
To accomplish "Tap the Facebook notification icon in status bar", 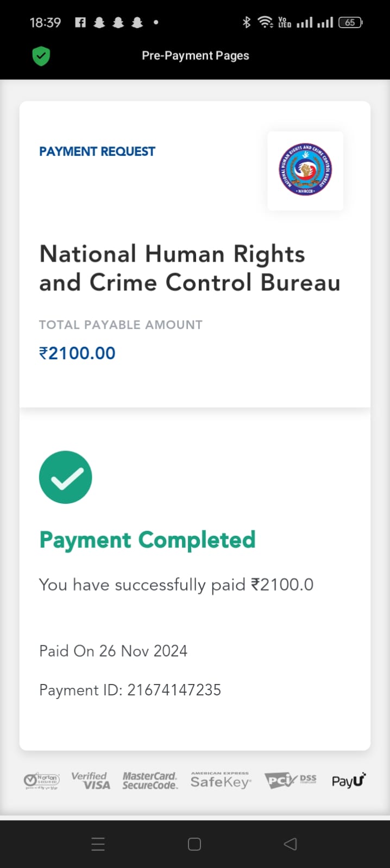I will [80, 22].
